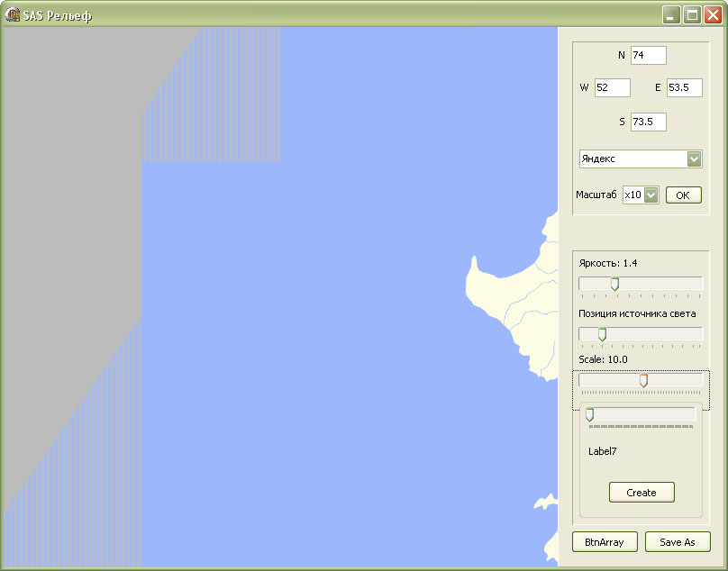This screenshot has width=728, height=571.
Task: Click the Scale 10.0 slider thumb
Action: [643, 381]
